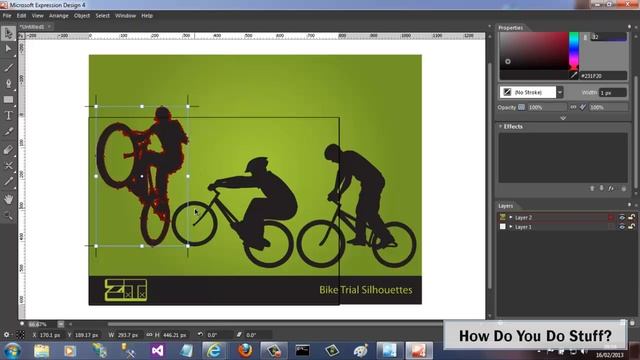This screenshot has width=640, height=360.
Task: Click the X position field
Action: pyautogui.click(x=50, y=335)
